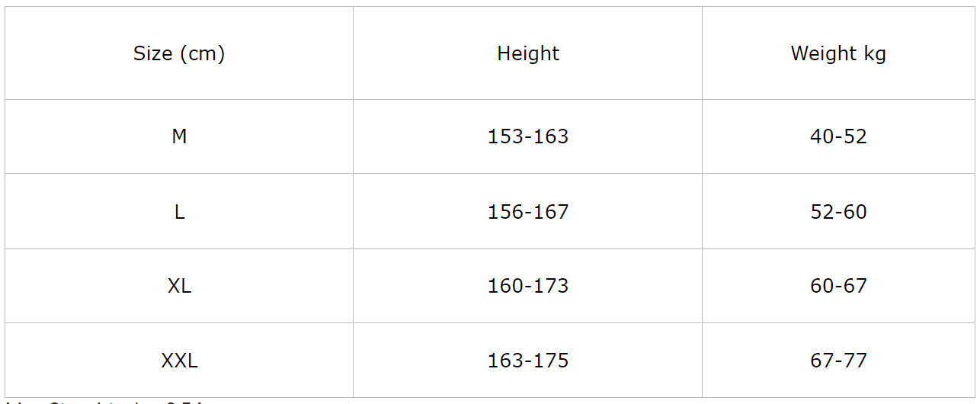The image size is (980, 404).
Task: Click the 153-163 height range cell
Action: [x=527, y=136]
